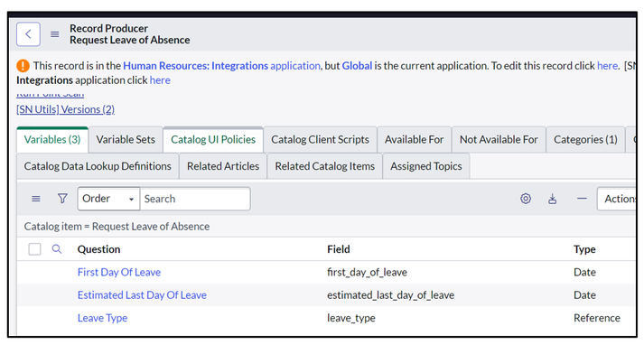
Task: Open the Catalog UI Policies tab
Action: [213, 140]
